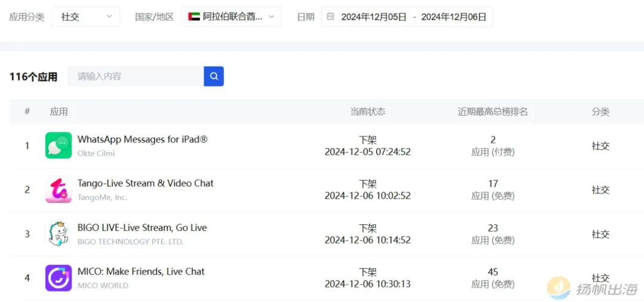Click the 分类 column header
This screenshot has height=302, width=644.
point(600,112)
